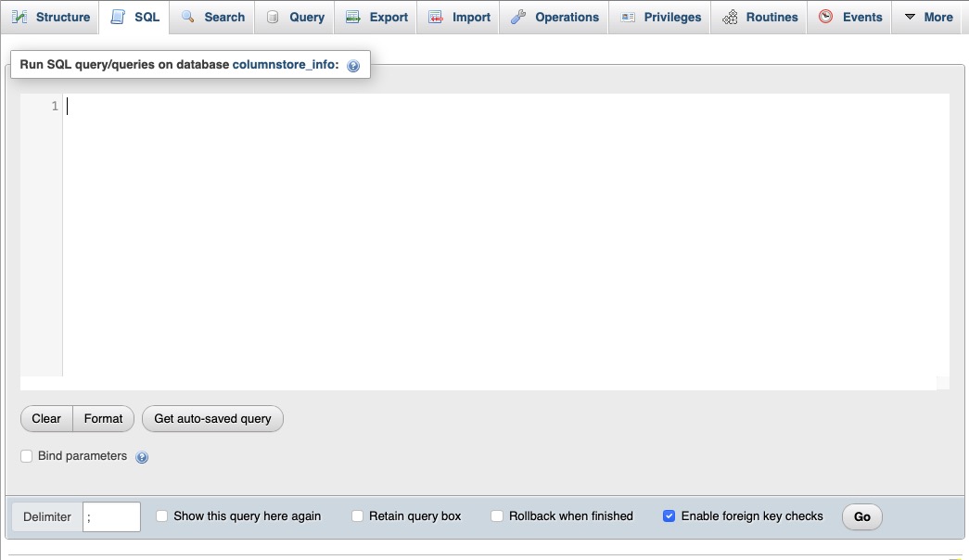Click the help icon next to Bind parameters
The image size is (969, 560).
pos(141,456)
